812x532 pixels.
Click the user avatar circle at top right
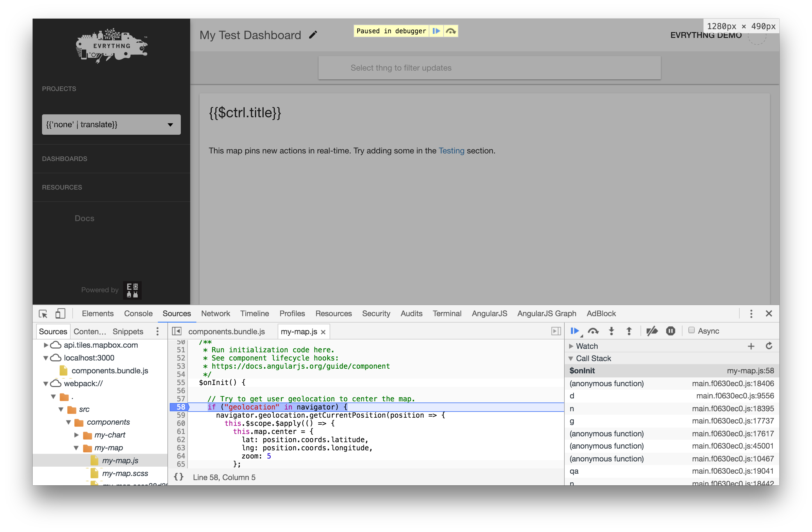coord(757,36)
